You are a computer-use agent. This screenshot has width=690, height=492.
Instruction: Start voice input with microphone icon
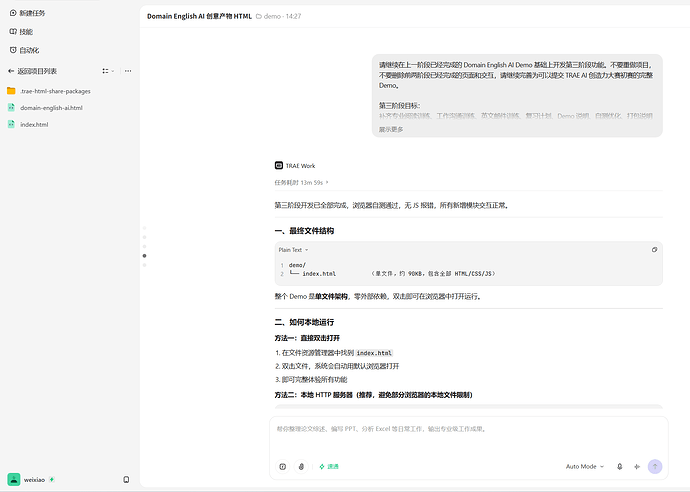[620, 466]
